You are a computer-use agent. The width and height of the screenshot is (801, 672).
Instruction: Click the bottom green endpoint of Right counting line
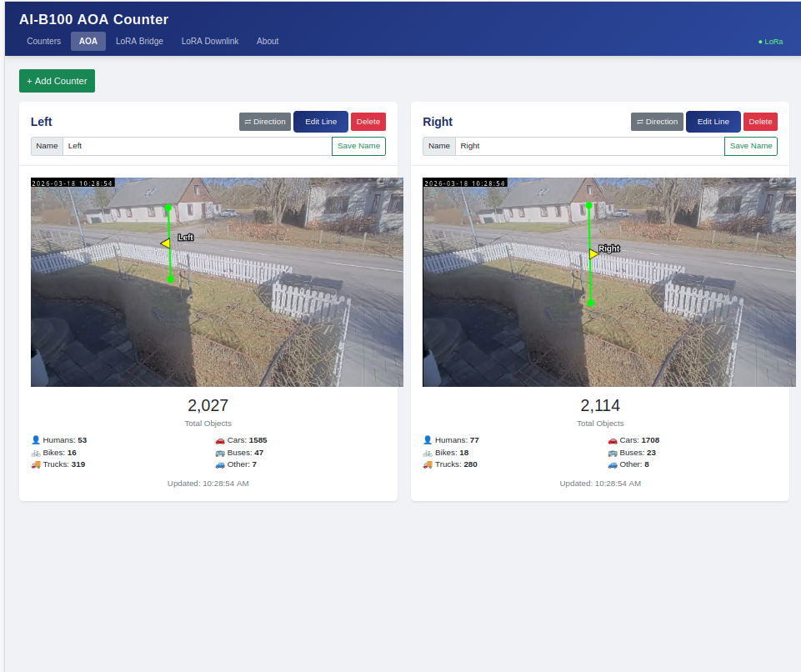pyautogui.click(x=591, y=303)
